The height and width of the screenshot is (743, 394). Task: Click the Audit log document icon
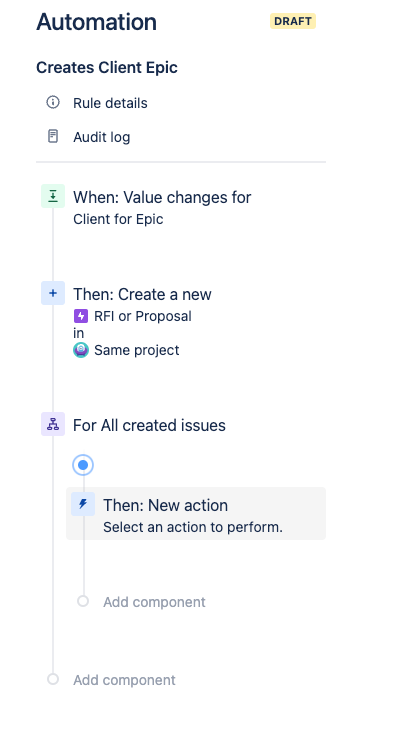pos(53,136)
